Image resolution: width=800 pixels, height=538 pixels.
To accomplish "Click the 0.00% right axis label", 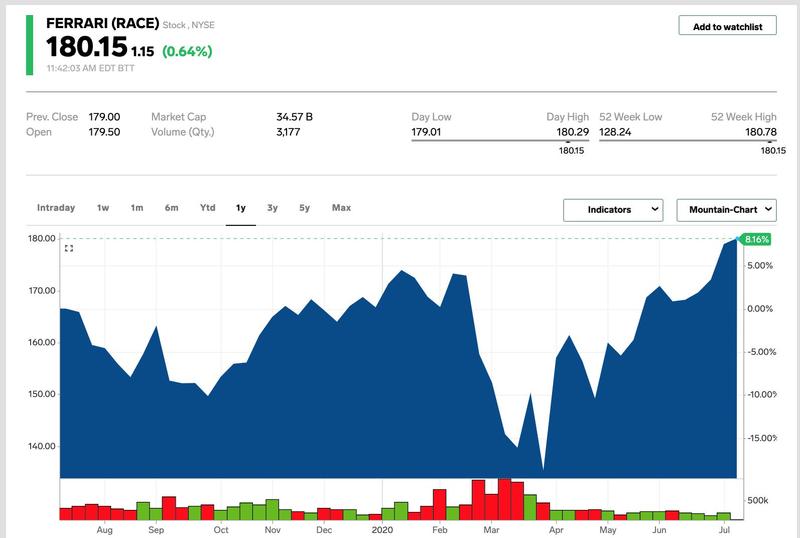I will (x=760, y=309).
